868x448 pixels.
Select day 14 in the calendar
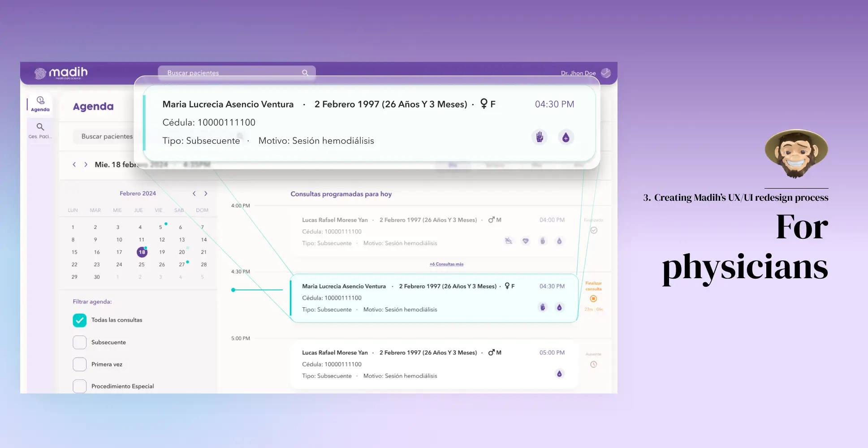coord(204,240)
